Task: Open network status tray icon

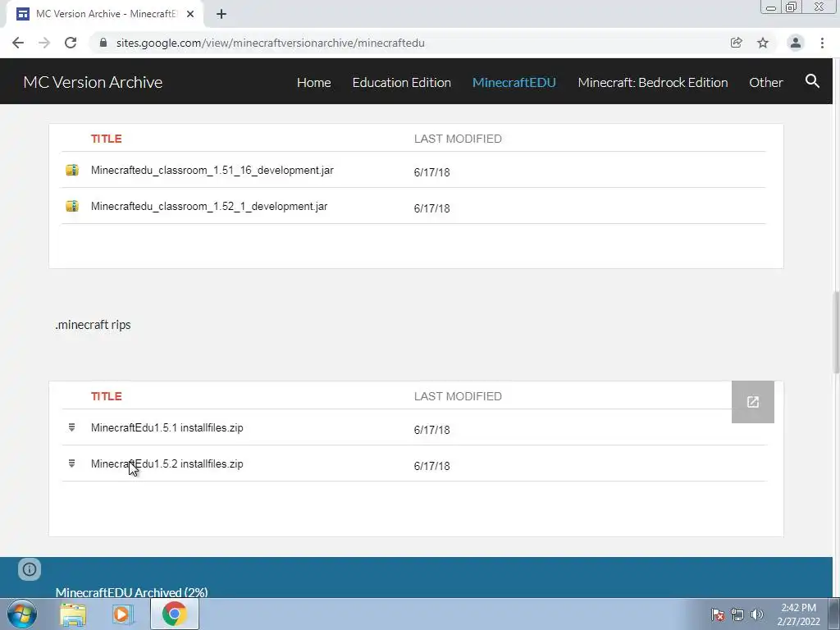Action: pyautogui.click(x=737, y=614)
